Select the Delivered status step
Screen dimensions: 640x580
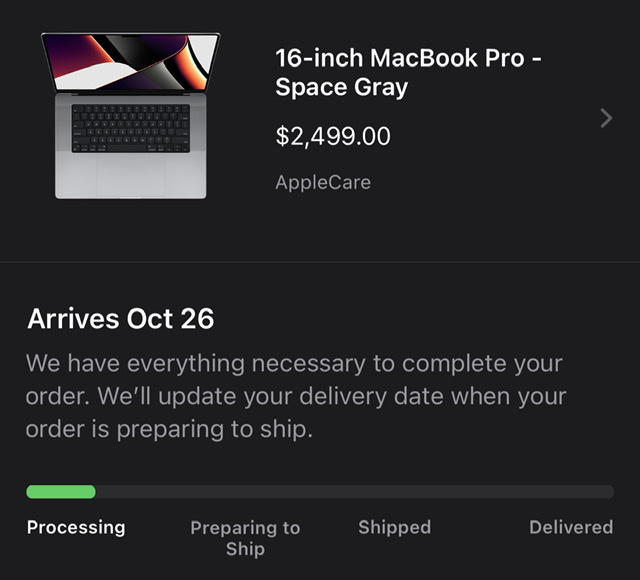[570, 527]
